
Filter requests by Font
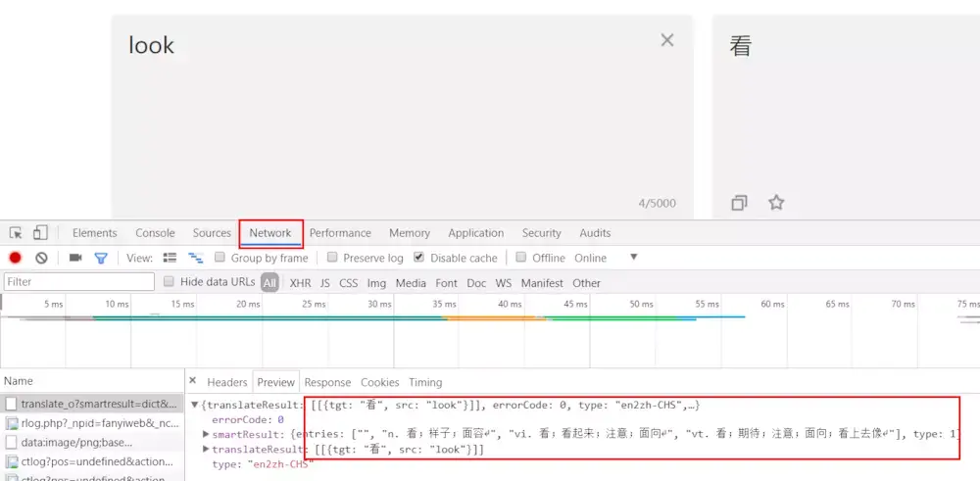[446, 283]
